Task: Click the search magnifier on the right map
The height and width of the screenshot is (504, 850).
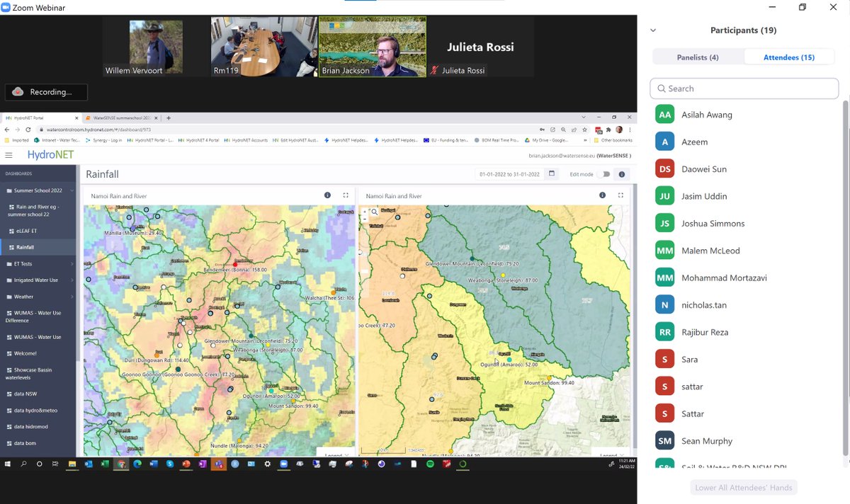Action: pos(375,211)
